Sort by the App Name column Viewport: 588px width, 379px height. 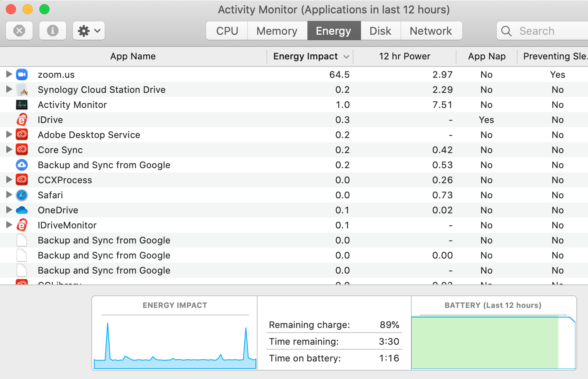(x=133, y=56)
